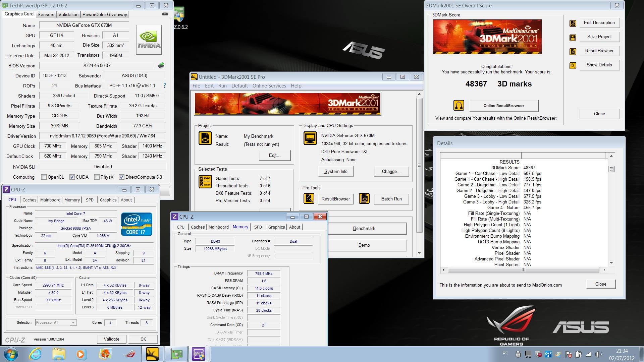This screenshot has width=644, height=362.
Task: Click the ROG icon in the taskbar
Action: coord(129,354)
